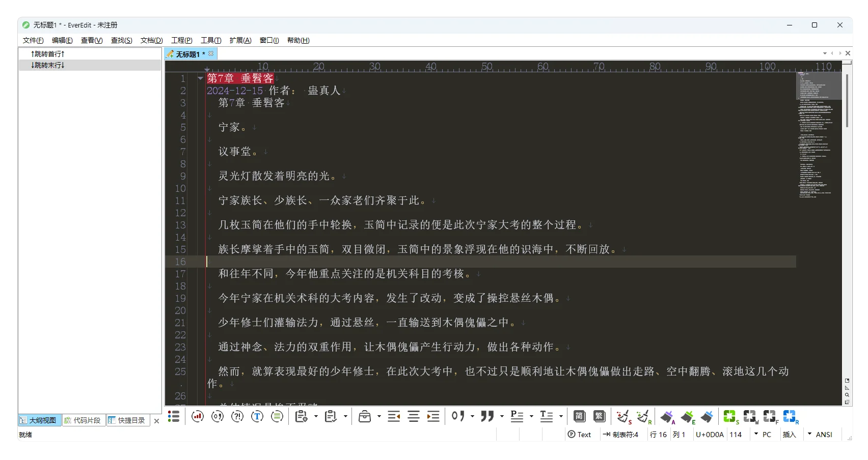Open the 文件(F) menu
This screenshot has width=868, height=460.
tap(33, 40)
